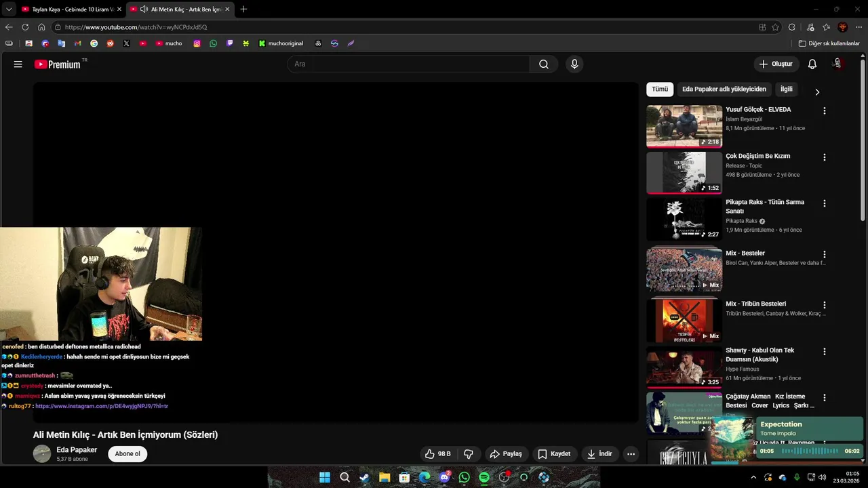Image resolution: width=868 pixels, height=488 pixels.
Task: Open the Reddit bookmark icon
Action: click(x=110, y=43)
